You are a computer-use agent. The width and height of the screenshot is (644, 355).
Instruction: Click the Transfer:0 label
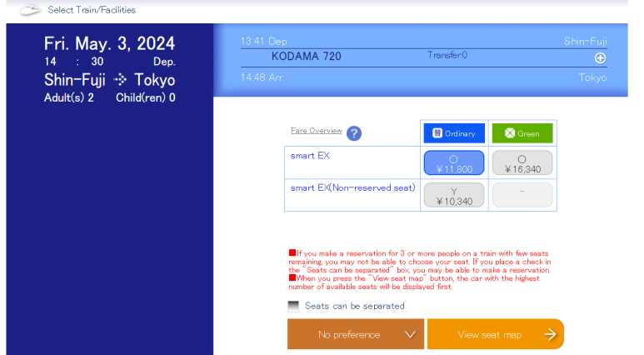click(x=447, y=55)
